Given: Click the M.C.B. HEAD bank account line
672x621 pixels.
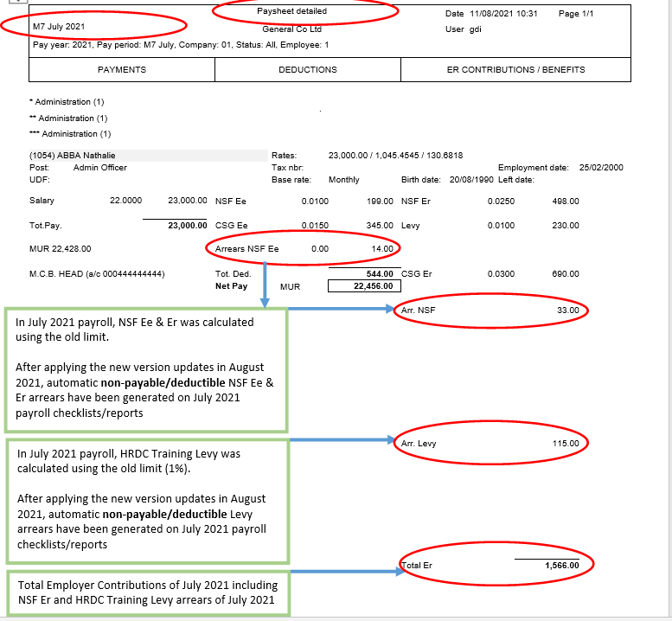Looking at the screenshot, I should point(97,274).
